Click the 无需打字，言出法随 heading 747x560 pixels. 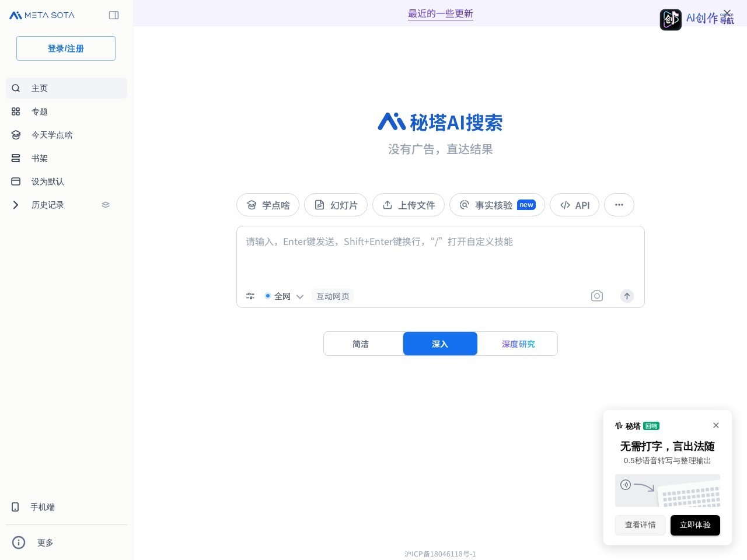pyautogui.click(x=668, y=446)
